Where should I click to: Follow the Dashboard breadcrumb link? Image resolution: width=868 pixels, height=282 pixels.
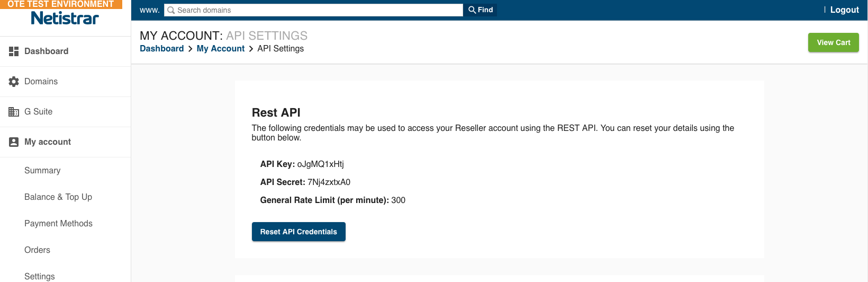pos(162,49)
